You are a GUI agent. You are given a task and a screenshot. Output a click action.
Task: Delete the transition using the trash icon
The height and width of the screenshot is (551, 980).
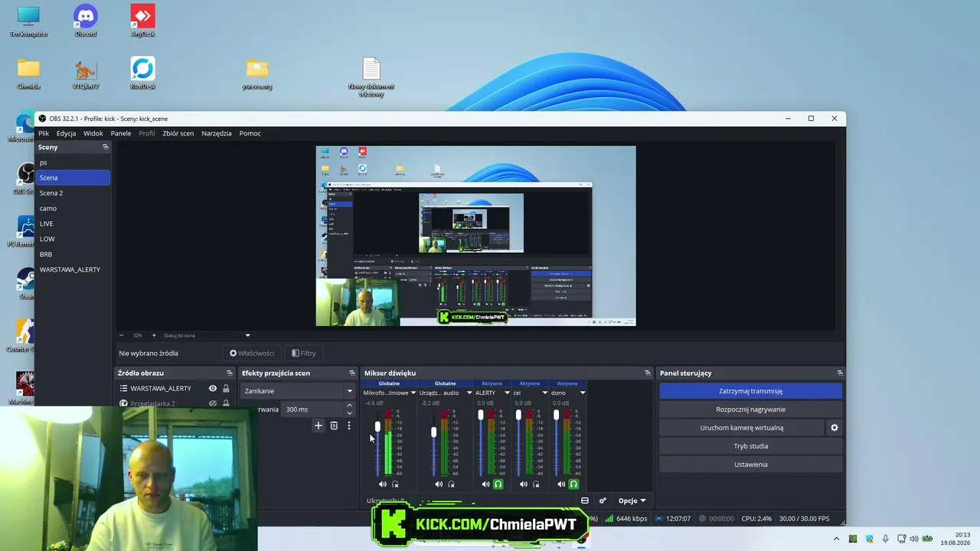point(334,425)
